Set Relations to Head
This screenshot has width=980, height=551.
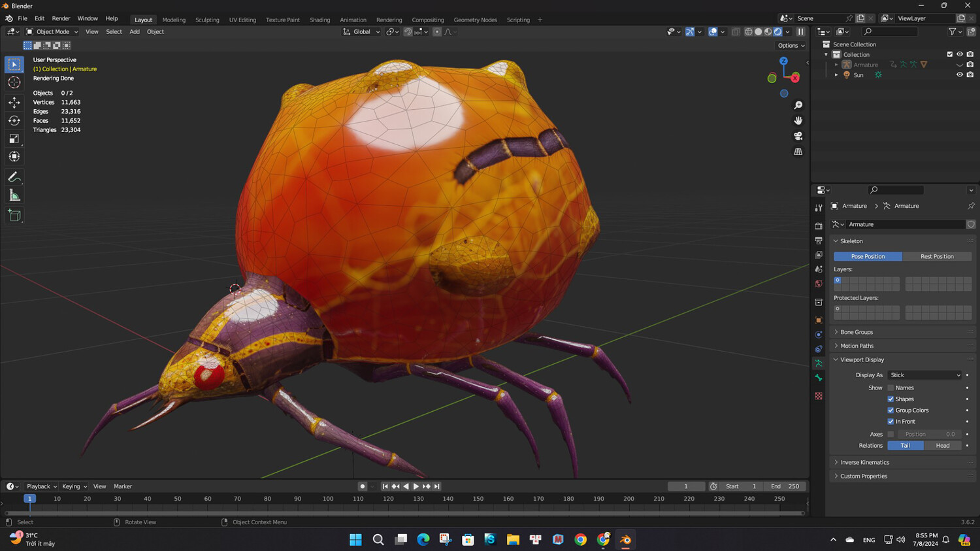pos(942,446)
